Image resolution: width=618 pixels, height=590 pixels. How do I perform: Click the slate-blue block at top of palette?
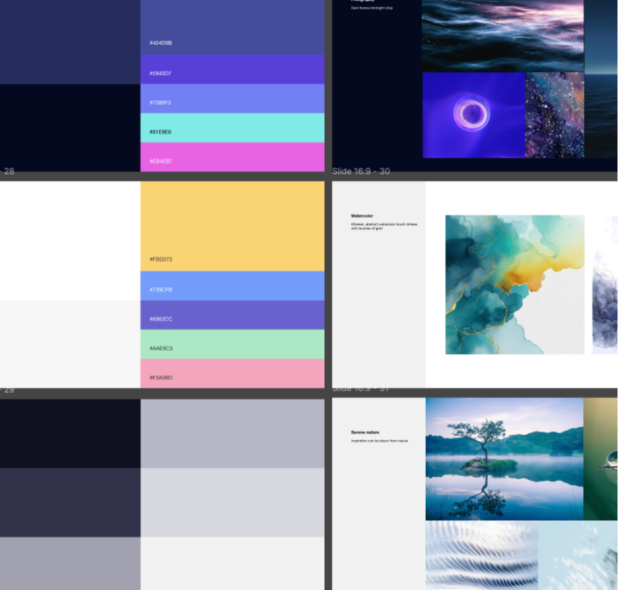click(x=233, y=27)
